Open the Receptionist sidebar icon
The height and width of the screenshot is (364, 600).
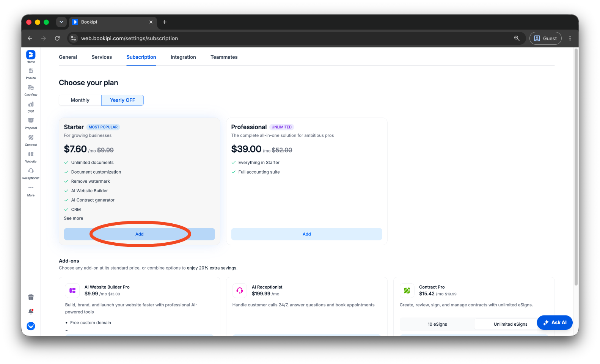pos(31,174)
